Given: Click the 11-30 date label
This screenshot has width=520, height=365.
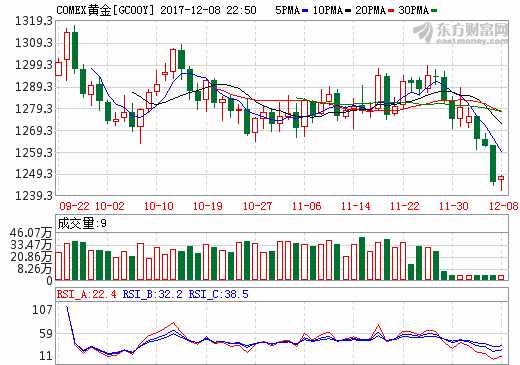Looking at the screenshot, I should [x=454, y=206].
